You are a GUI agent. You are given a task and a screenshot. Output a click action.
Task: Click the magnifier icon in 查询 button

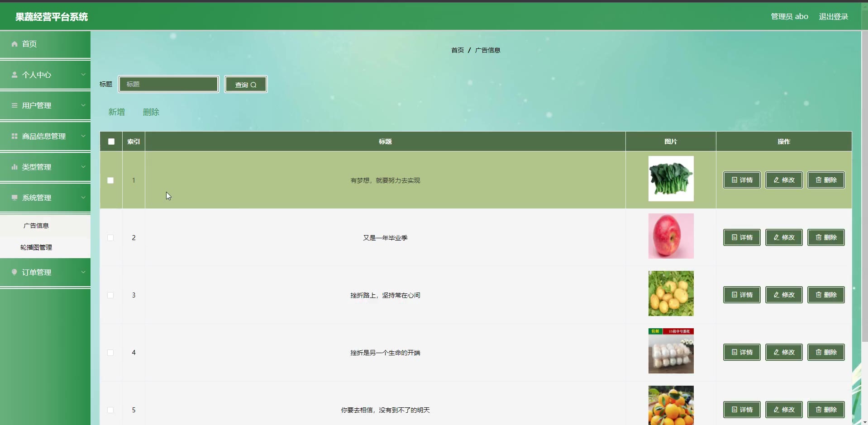[253, 85]
